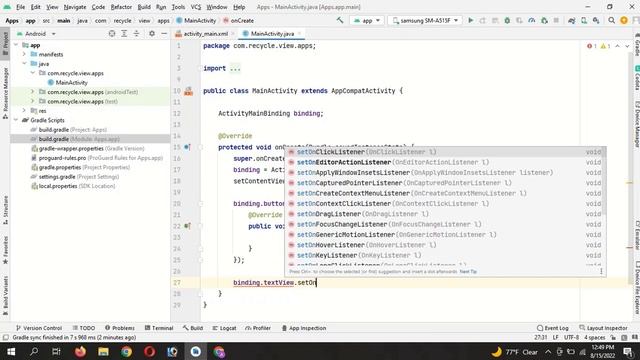Open the VCS menu

[196, 7]
